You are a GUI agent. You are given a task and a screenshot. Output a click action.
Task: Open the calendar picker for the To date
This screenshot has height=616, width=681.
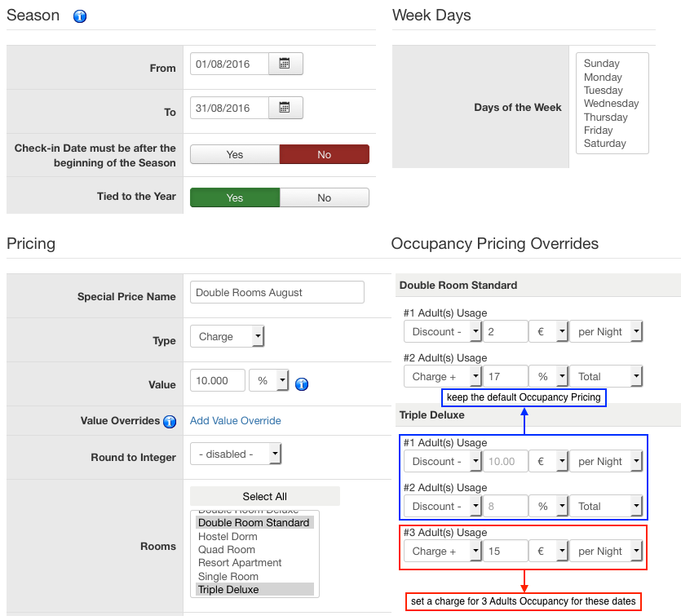pos(285,108)
